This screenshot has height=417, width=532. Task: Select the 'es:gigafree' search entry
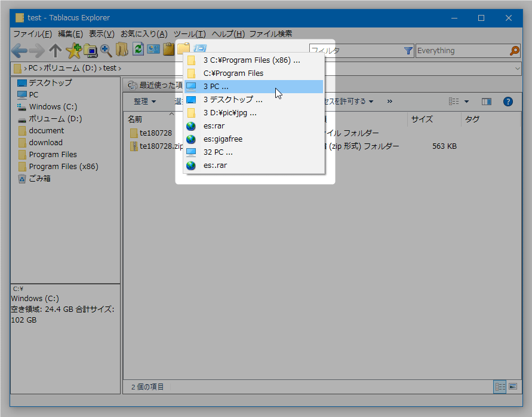(254, 139)
